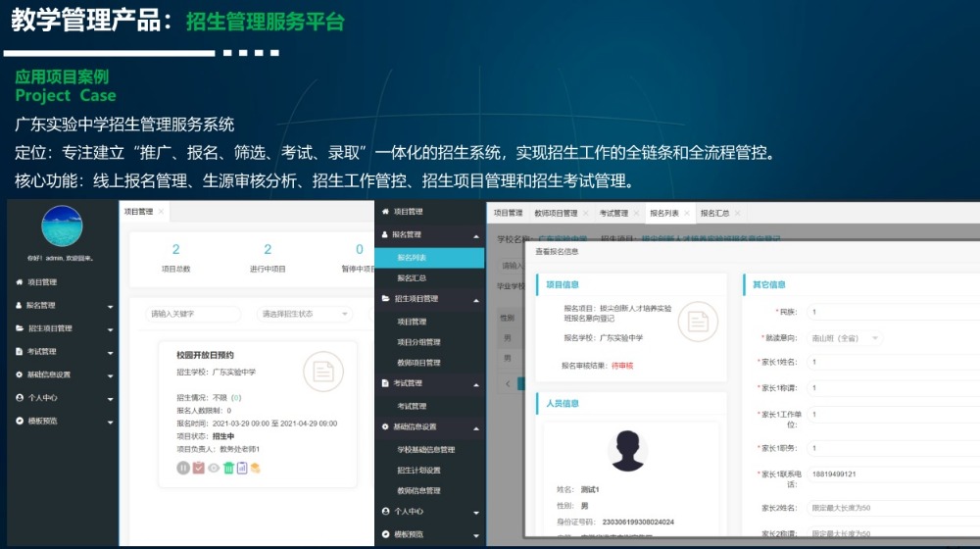Select 学校基础信息管理 in sidebar menu
This screenshot has height=549, width=980.
[425, 449]
